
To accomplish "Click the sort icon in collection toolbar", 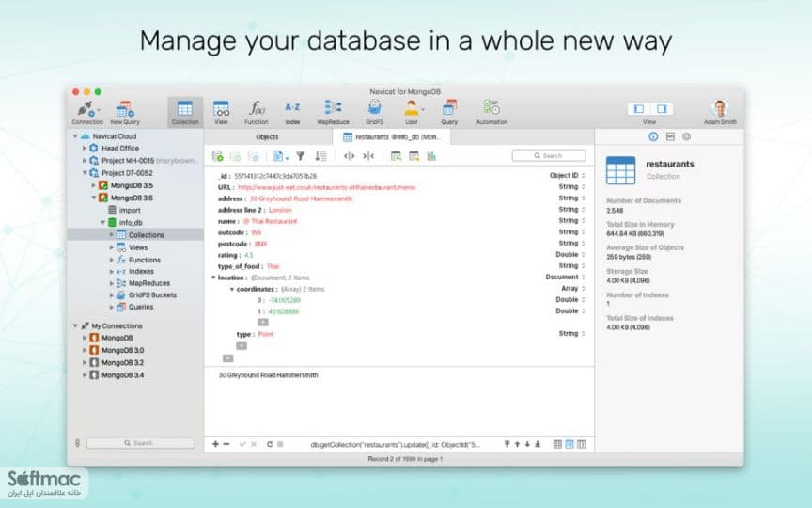I will [321, 155].
